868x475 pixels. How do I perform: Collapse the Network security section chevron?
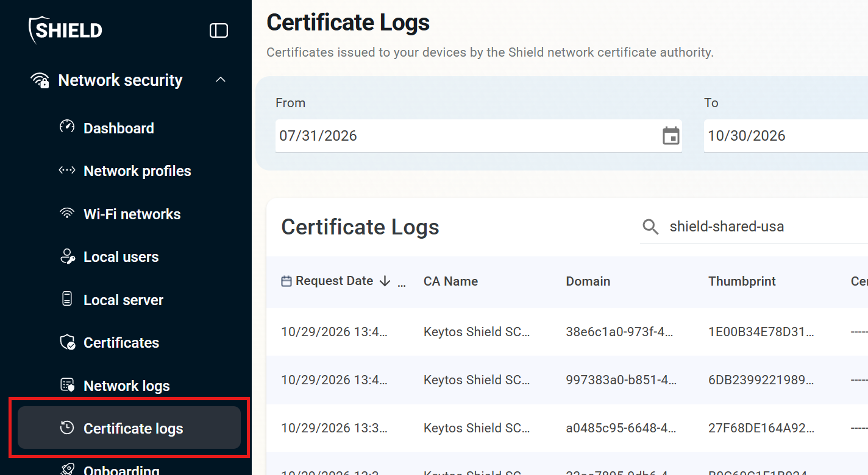tap(221, 80)
